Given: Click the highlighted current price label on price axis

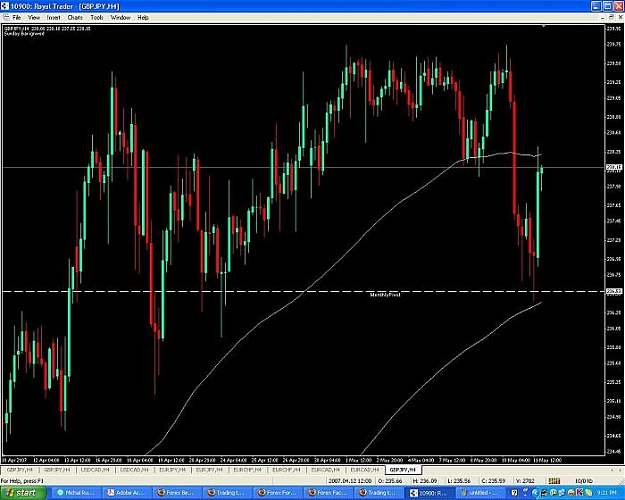Looking at the screenshot, I should tap(614, 167).
